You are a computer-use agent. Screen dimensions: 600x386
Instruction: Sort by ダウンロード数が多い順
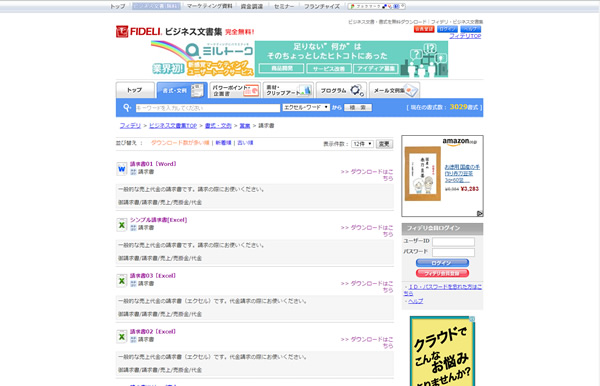coord(180,143)
